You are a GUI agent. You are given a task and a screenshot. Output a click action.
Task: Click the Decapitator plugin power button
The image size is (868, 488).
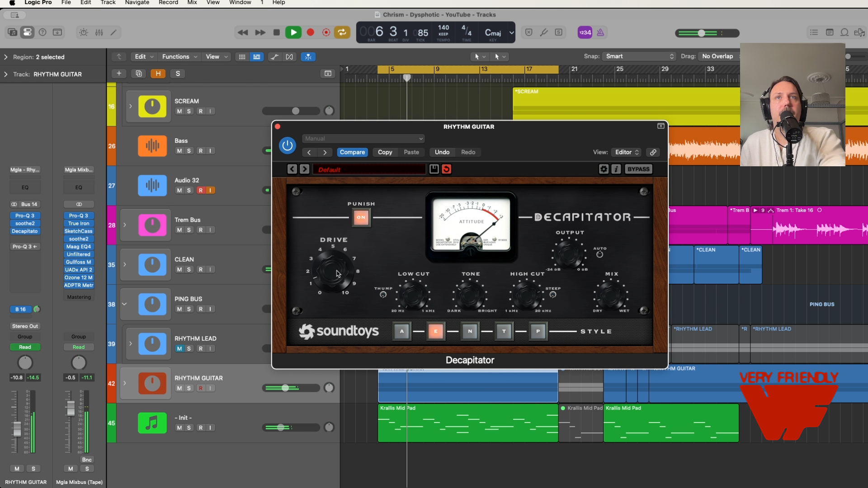pyautogui.click(x=287, y=145)
